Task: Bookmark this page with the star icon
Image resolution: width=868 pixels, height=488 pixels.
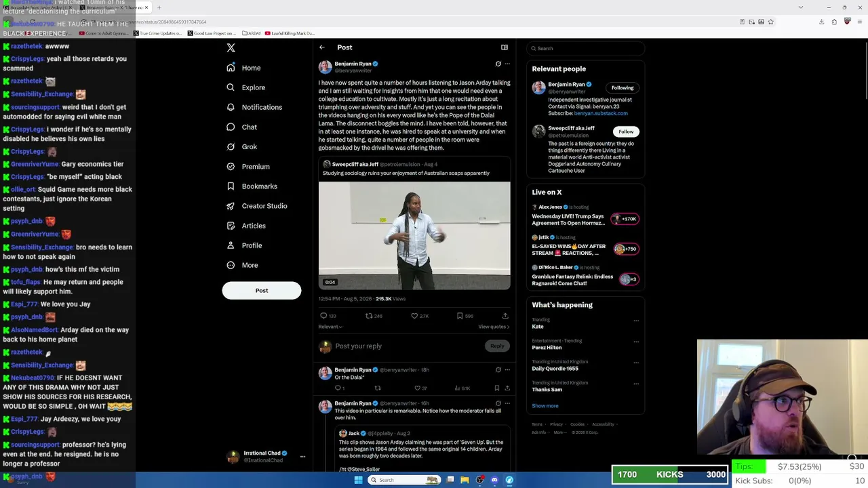Action: pyautogui.click(x=770, y=22)
